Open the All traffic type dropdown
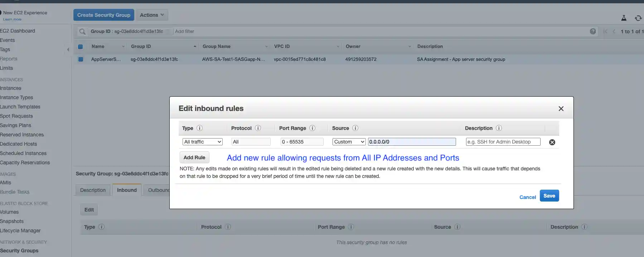Image resolution: width=644 pixels, height=257 pixels. [x=202, y=142]
